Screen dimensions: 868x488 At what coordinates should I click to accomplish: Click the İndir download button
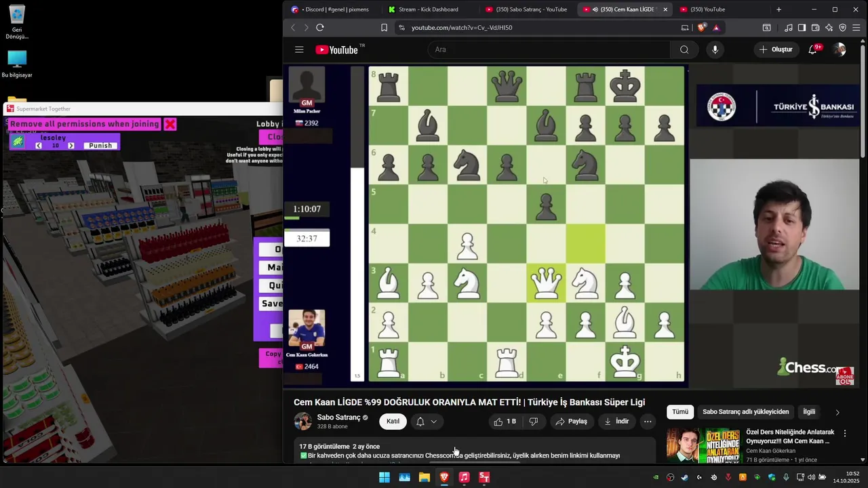[x=616, y=422]
